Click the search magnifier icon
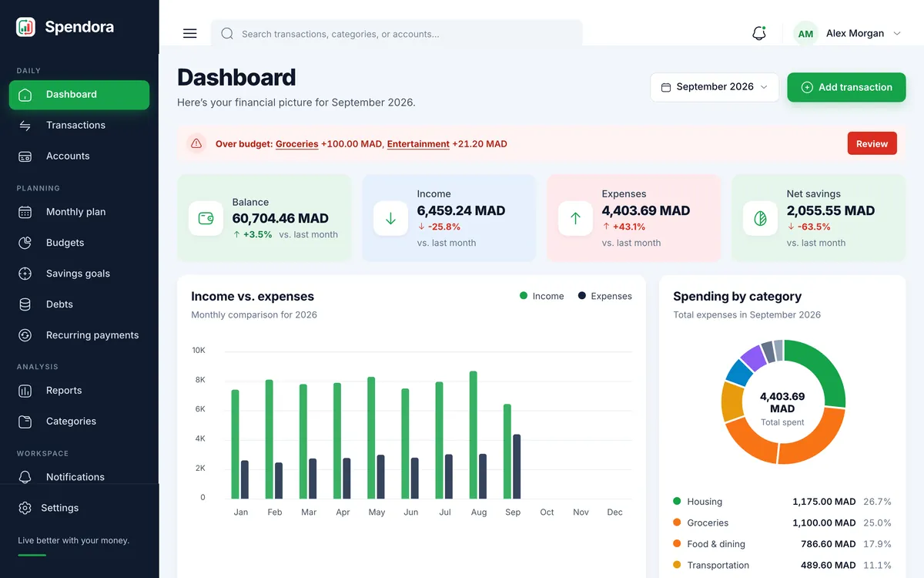This screenshot has height=578, width=924. click(x=227, y=34)
